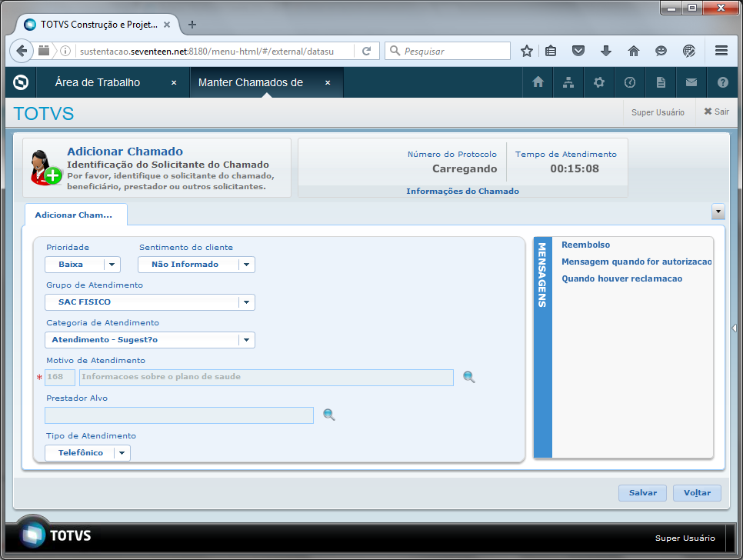The width and height of the screenshot is (743, 560).
Task: Click the MENSAGENS vertical panel tab
Action: [x=542, y=347]
